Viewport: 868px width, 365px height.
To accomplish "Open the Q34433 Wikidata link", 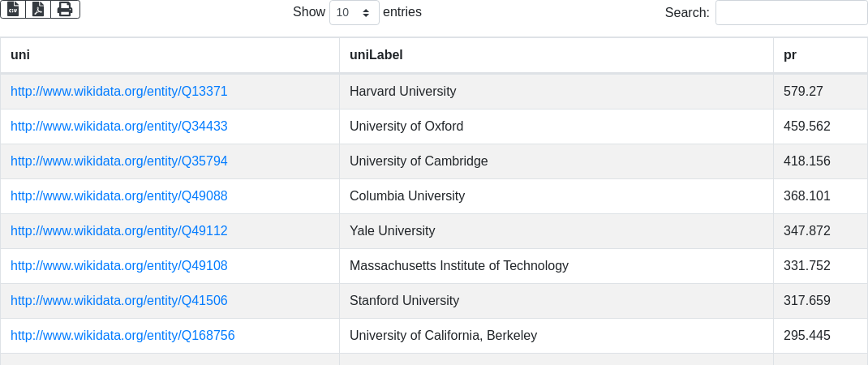I will point(119,127).
